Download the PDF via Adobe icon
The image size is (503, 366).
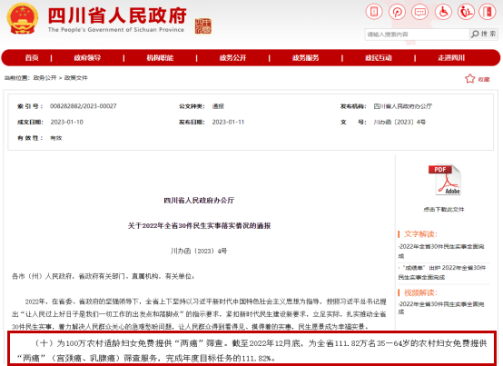(444, 180)
